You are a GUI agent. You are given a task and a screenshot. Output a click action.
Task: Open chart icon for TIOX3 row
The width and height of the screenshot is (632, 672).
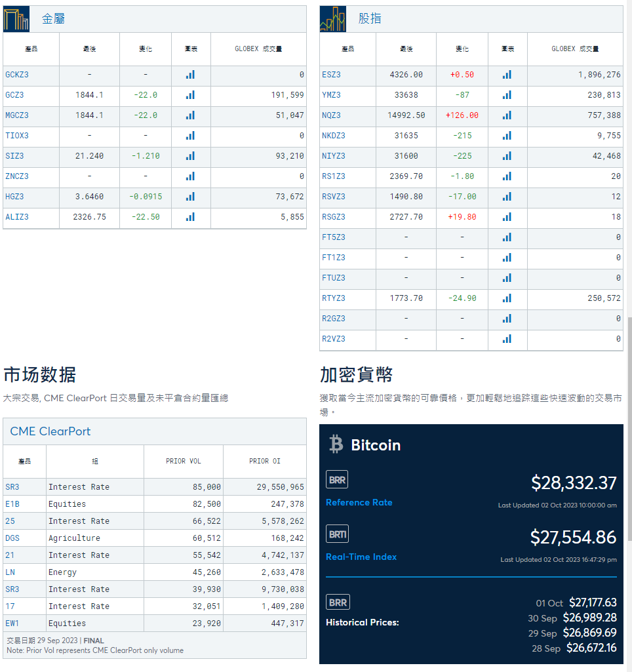(x=190, y=136)
